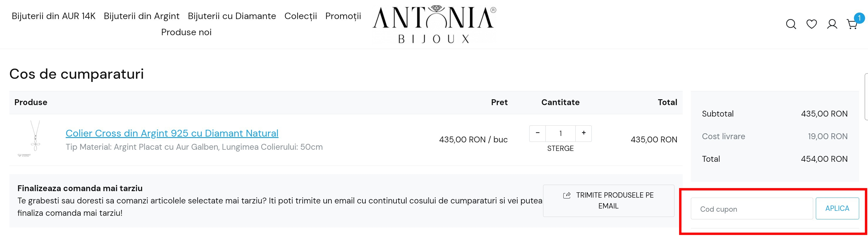Open the Colecții menu
Image resolution: width=868 pixels, height=239 pixels.
(301, 16)
